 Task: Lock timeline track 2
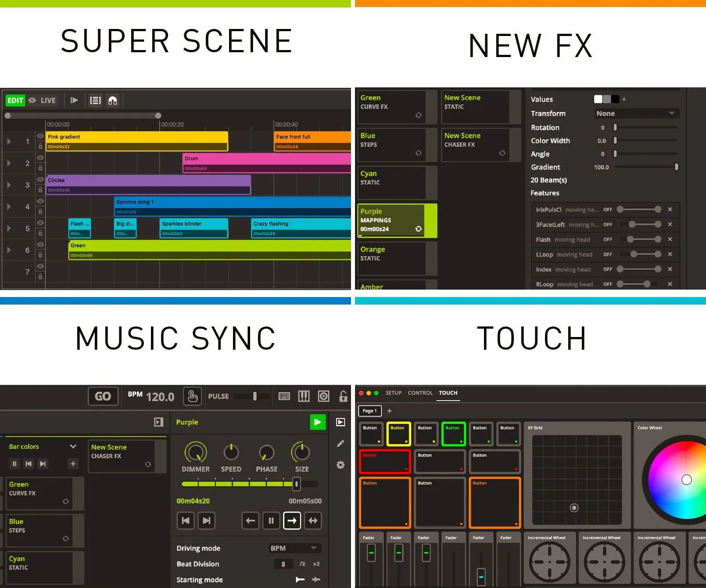(x=40, y=168)
